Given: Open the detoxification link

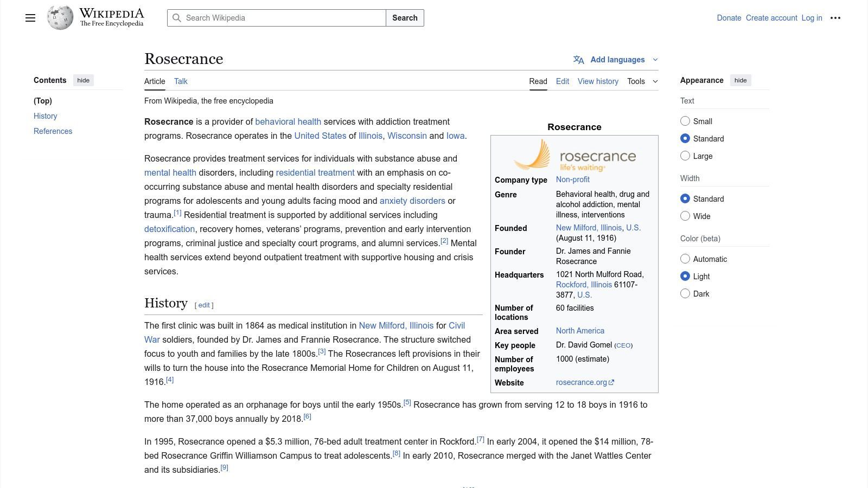Looking at the screenshot, I should [169, 229].
